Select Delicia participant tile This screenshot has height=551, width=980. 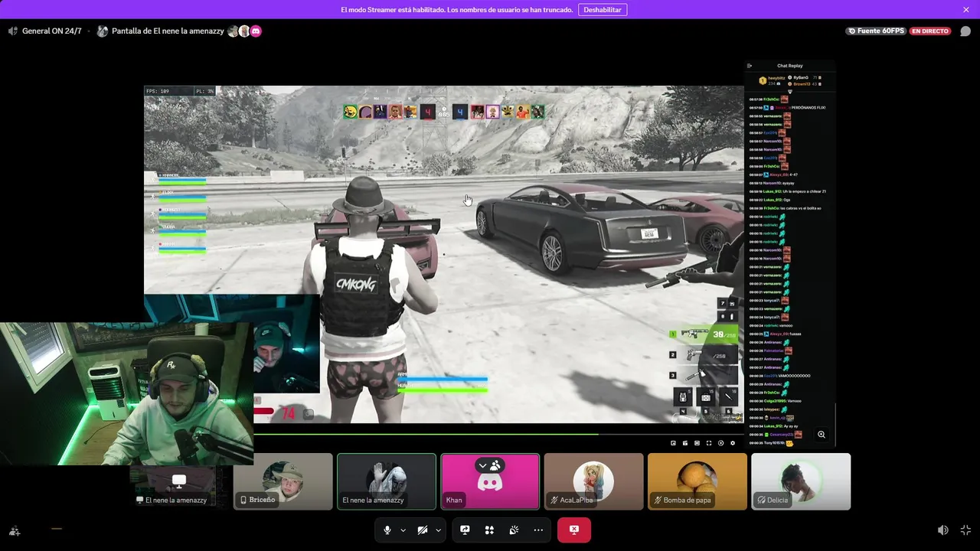click(x=801, y=481)
